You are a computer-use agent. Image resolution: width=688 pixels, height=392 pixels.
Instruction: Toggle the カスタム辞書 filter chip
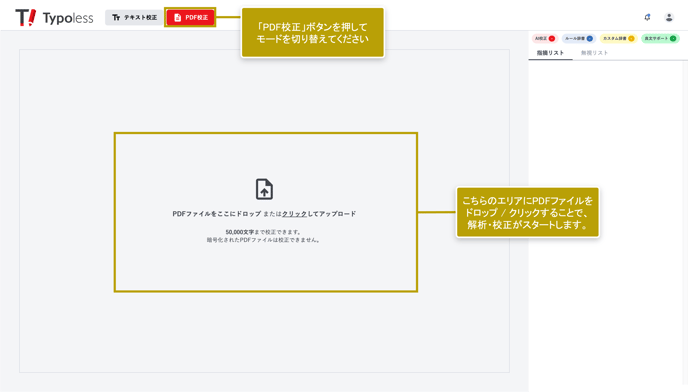pyautogui.click(x=618, y=39)
